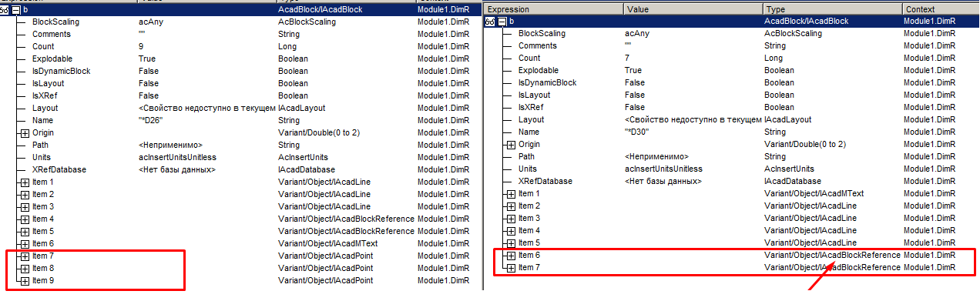Image resolution: width=980 pixels, height=301 pixels.
Task: Select the Name row showing "*D26"
Action: coord(241,120)
